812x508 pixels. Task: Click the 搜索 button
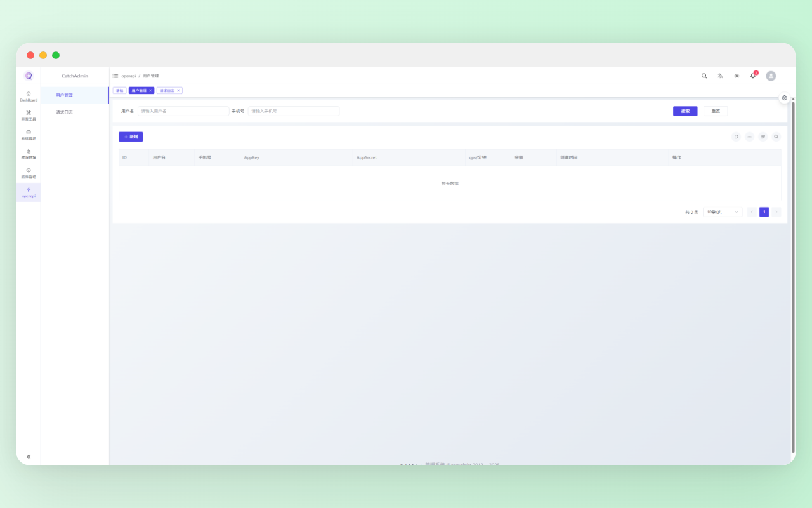(685, 111)
